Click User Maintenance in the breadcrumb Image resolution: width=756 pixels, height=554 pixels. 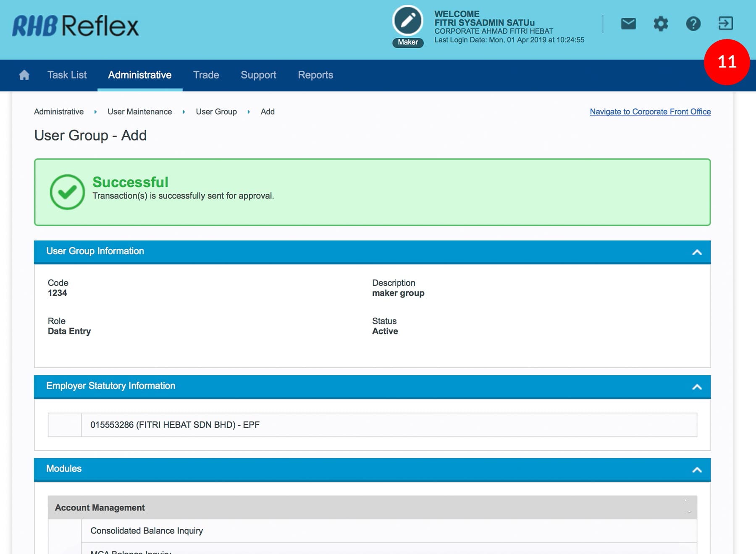139,112
